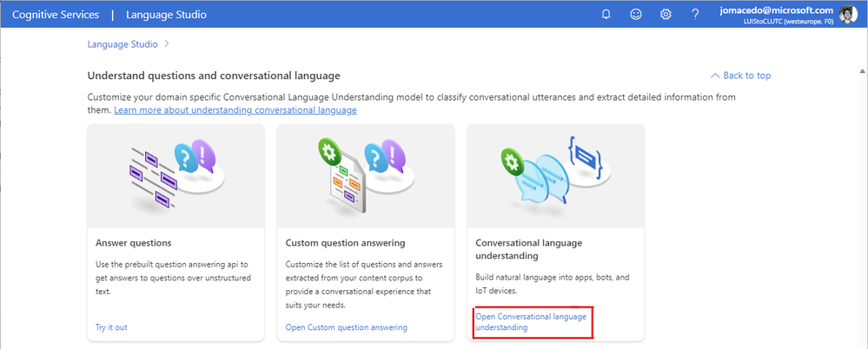Image resolution: width=868 pixels, height=349 pixels.
Task: Open the settings gear icon
Action: coord(666,15)
